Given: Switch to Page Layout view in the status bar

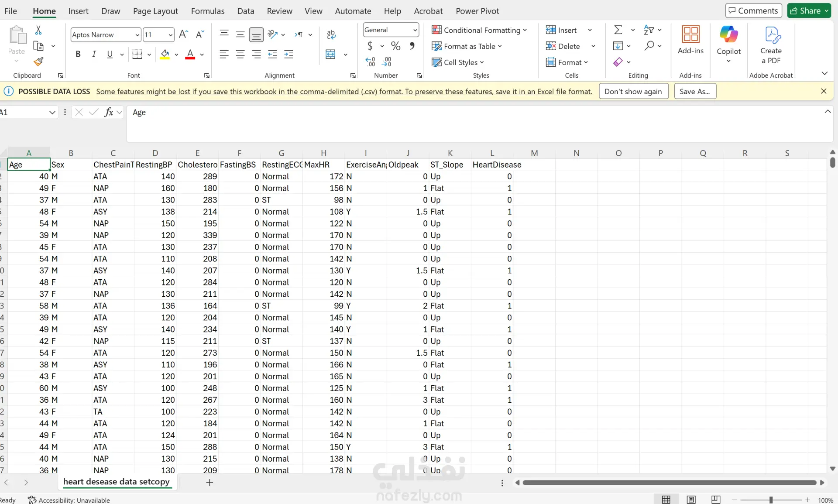Looking at the screenshot, I should 691,500.
